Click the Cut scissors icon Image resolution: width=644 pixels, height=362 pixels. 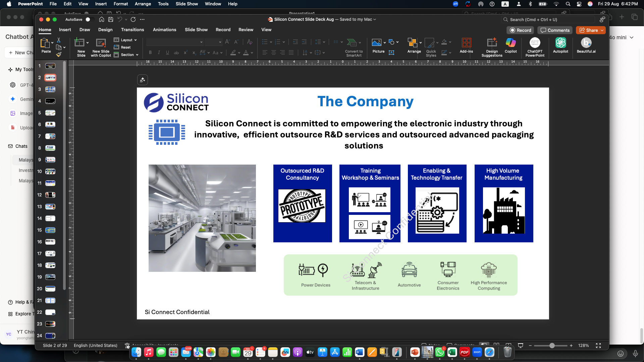point(59,40)
